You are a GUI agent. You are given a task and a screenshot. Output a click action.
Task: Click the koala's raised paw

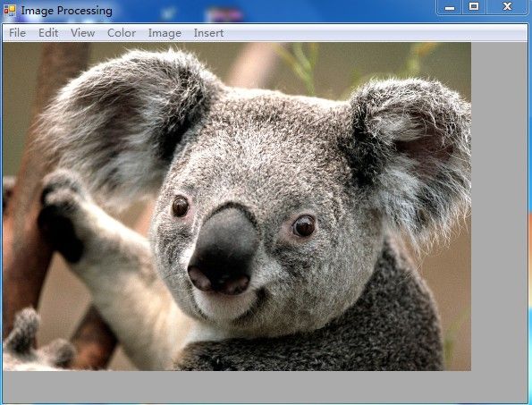[61, 217]
